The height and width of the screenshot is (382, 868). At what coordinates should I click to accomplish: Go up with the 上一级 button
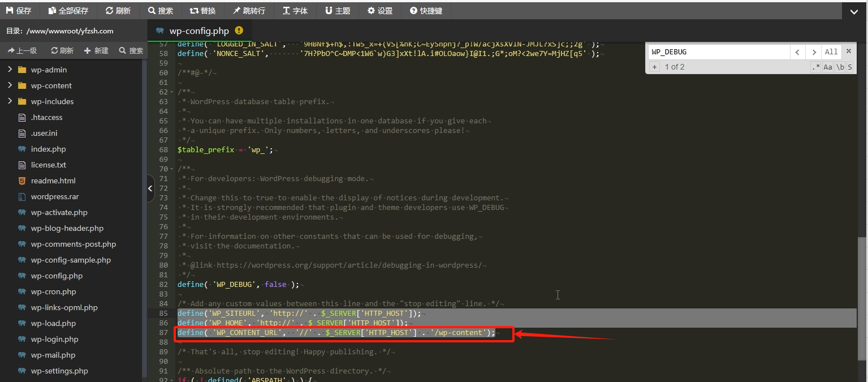click(21, 50)
